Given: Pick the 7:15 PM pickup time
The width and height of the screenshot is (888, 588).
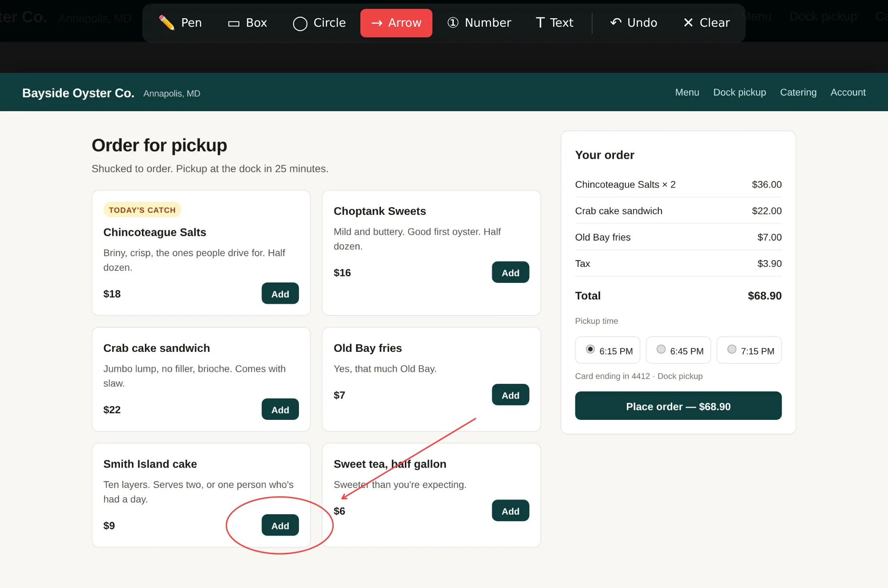Looking at the screenshot, I should point(749,350).
